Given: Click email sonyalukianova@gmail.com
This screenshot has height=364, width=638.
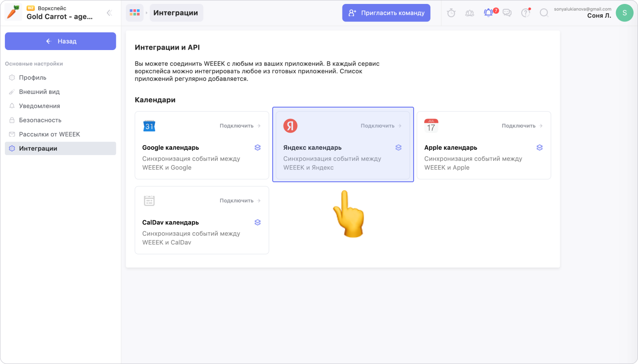Looking at the screenshot, I should [x=583, y=9].
